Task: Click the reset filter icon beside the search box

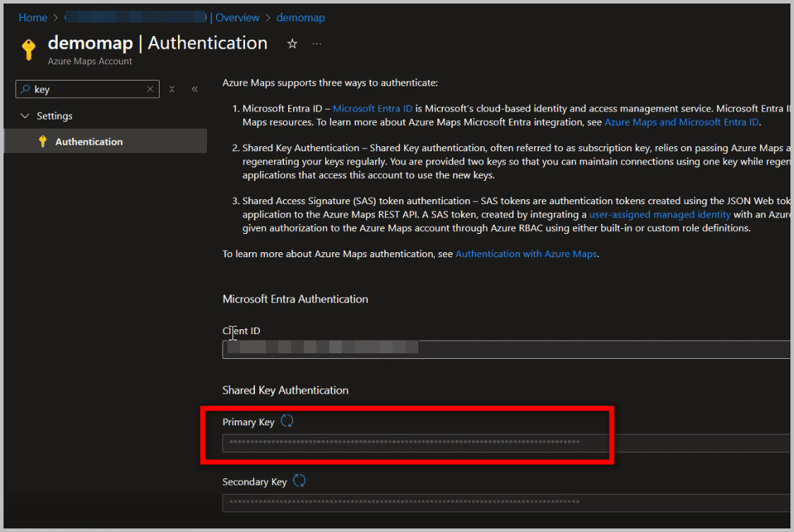Action: point(172,88)
